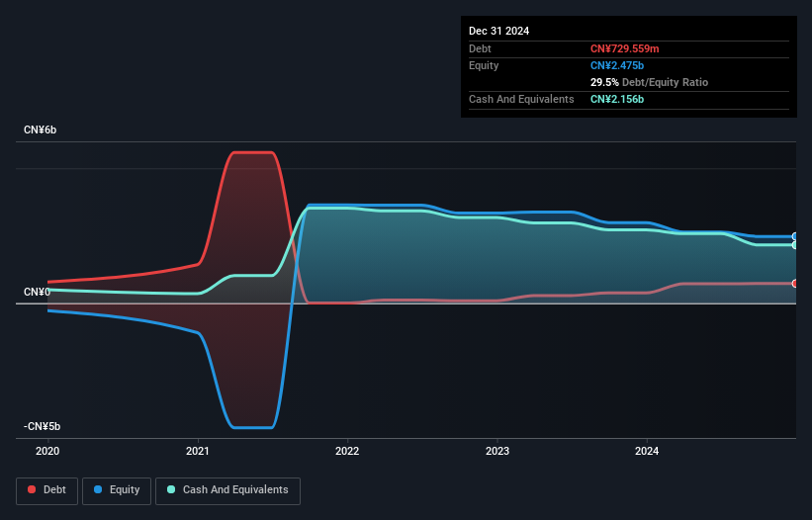
Task: Click the Debt value CN¥729.559m
Action: pos(624,48)
